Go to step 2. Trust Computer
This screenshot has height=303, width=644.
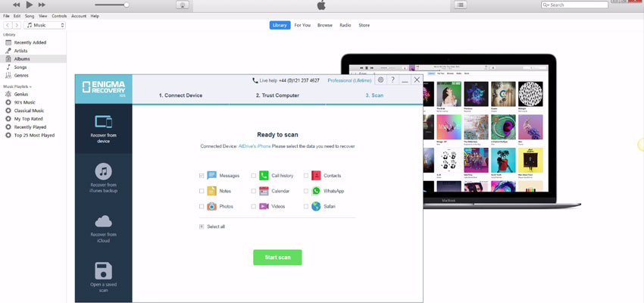[277, 95]
